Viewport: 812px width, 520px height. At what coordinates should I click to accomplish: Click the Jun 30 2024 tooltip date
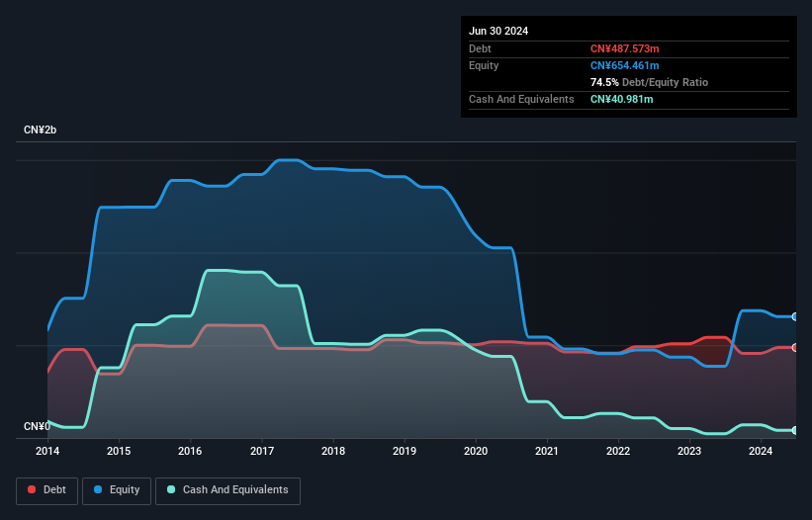[x=498, y=31]
